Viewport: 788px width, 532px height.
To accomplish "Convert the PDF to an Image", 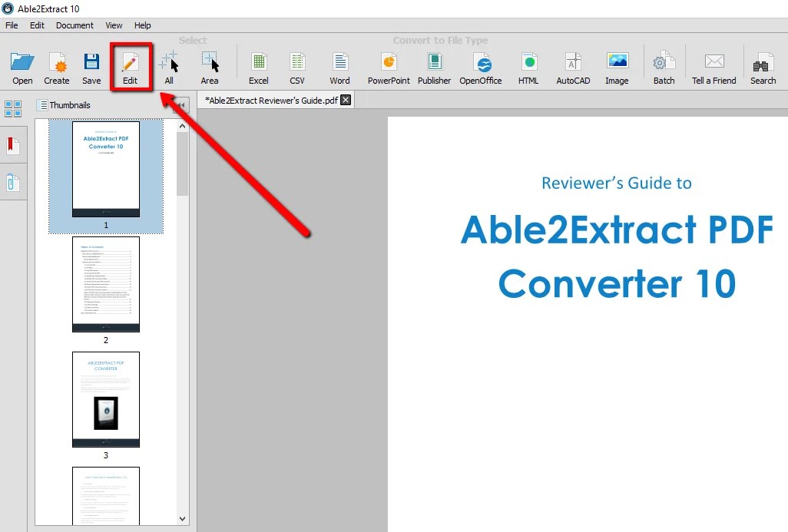I will tap(617, 66).
